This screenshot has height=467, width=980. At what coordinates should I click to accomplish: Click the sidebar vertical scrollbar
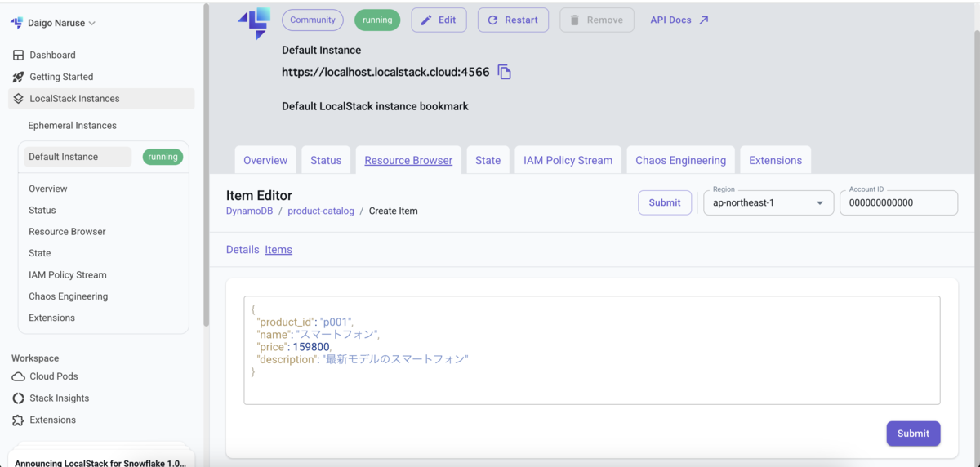coord(207,163)
